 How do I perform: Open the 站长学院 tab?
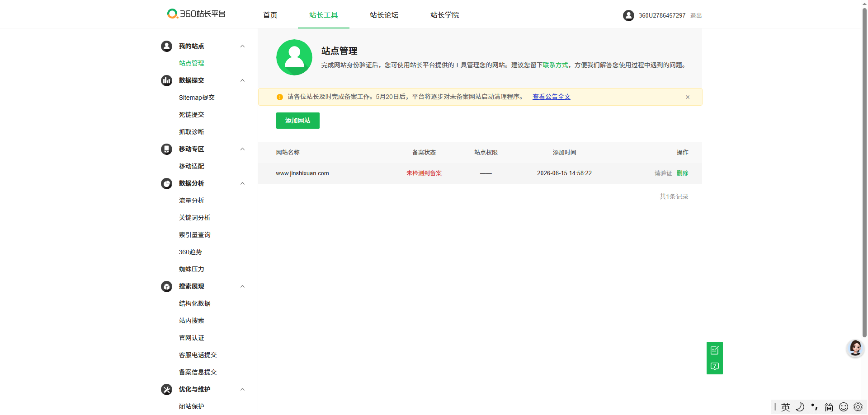point(444,15)
